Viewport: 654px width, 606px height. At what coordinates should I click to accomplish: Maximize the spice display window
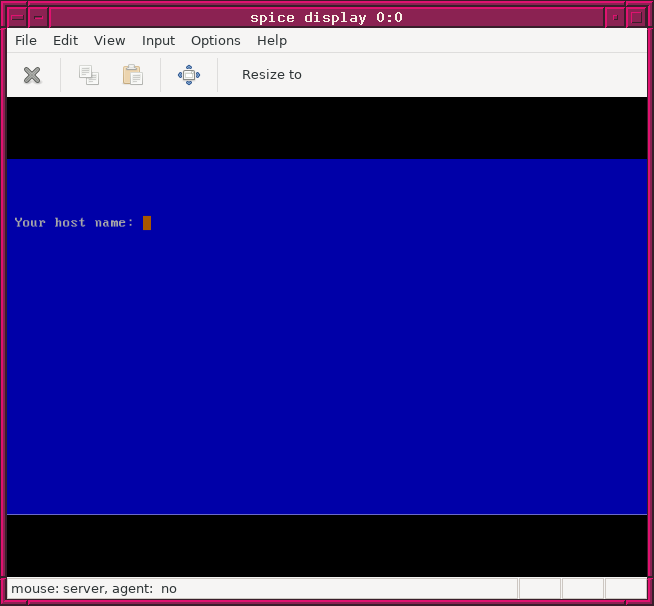pyautogui.click(x=637, y=17)
